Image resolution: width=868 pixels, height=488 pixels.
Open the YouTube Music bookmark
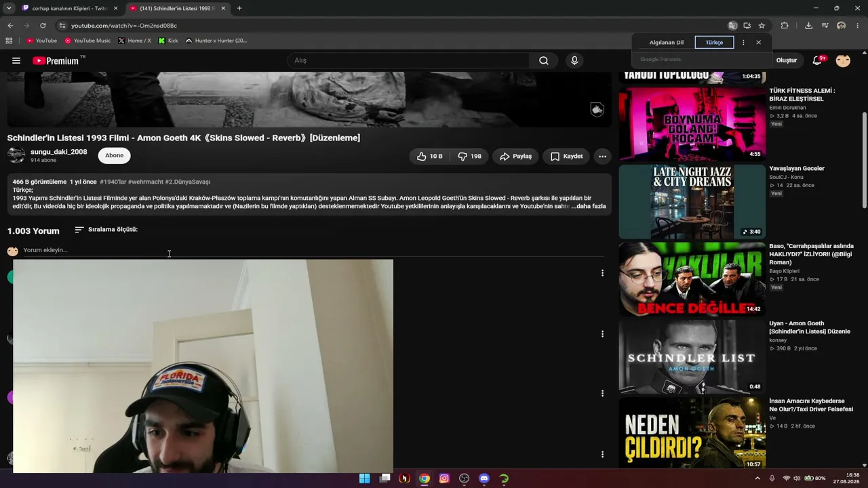(87, 41)
